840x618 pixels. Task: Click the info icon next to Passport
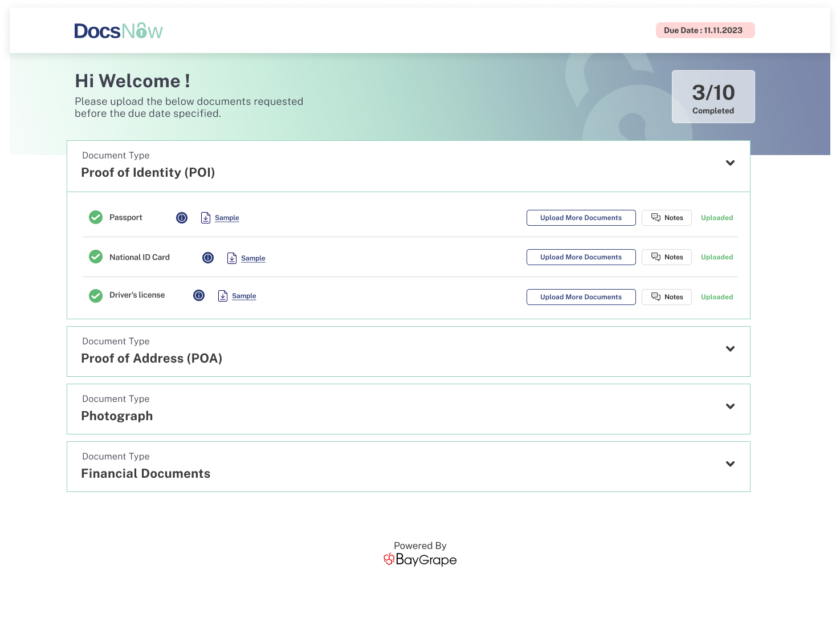(181, 217)
